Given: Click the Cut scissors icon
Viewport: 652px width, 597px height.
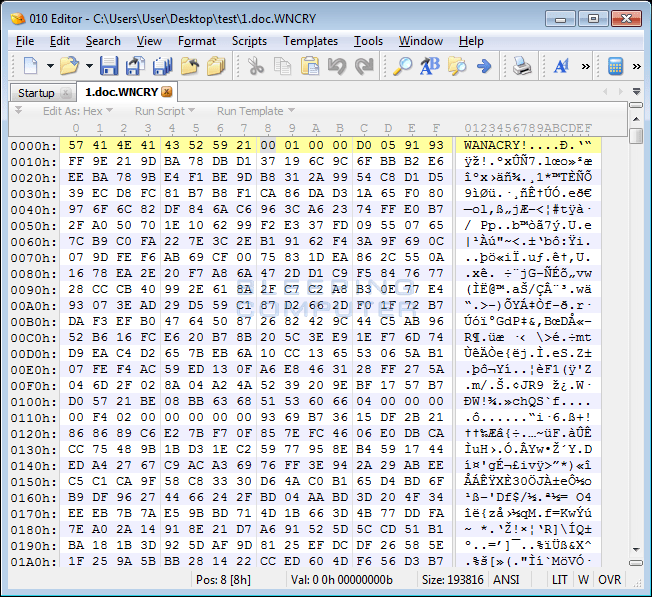Looking at the screenshot, I should coord(256,66).
